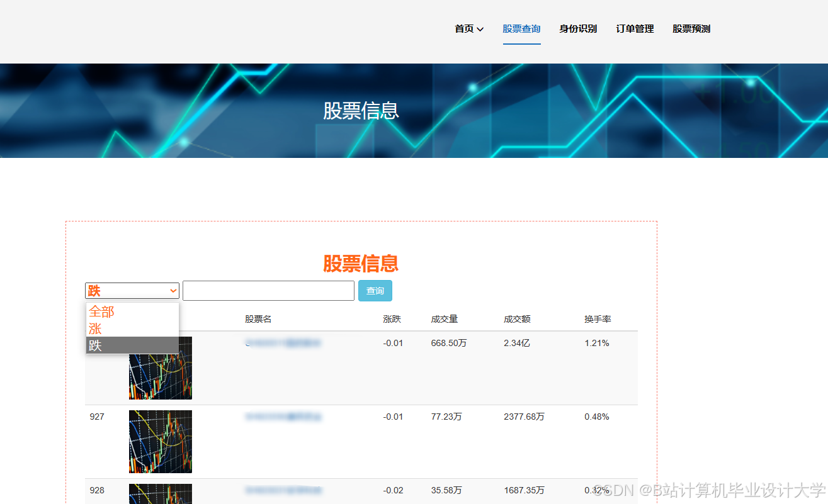This screenshot has height=504, width=828.
Task: Click the 换手率 column header
Action: pos(596,319)
